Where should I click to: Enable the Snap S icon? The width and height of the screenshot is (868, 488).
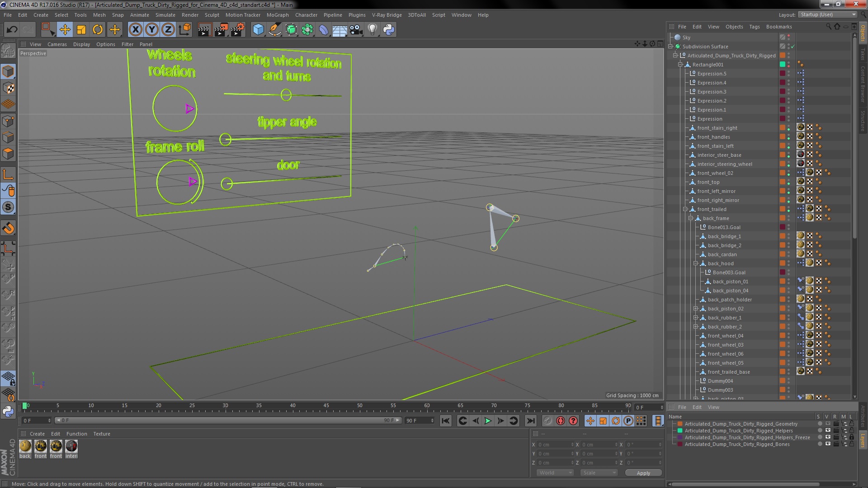8,207
